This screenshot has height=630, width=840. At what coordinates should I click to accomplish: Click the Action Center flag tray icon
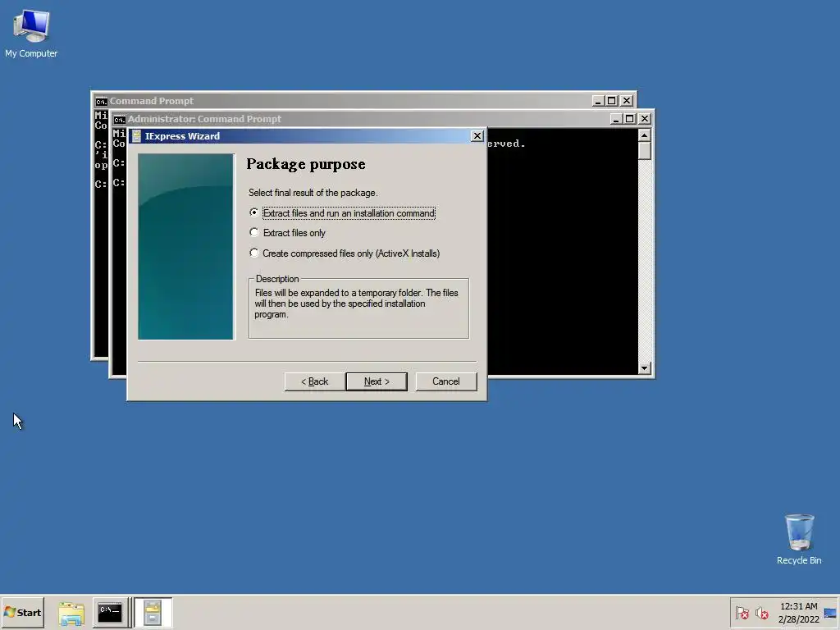[742, 613]
